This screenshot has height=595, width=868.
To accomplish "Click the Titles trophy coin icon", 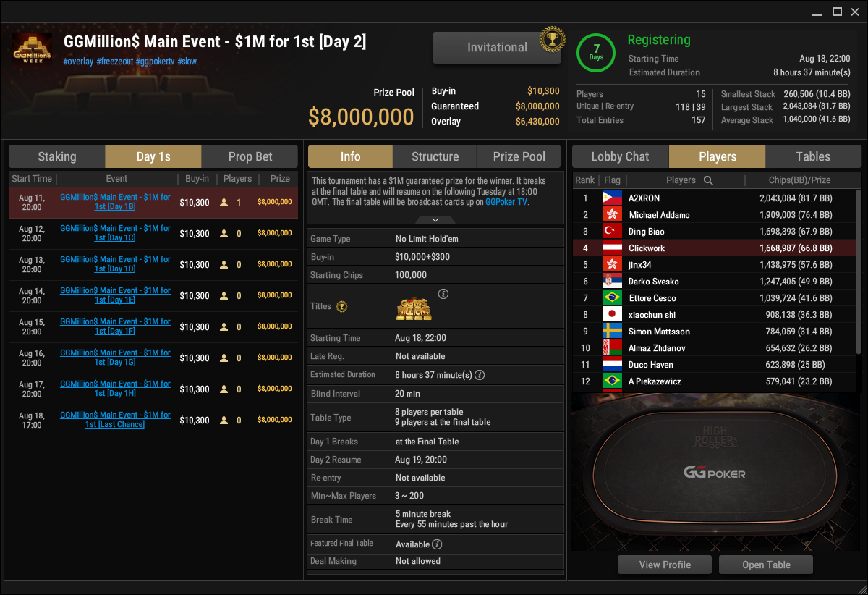I will [342, 307].
